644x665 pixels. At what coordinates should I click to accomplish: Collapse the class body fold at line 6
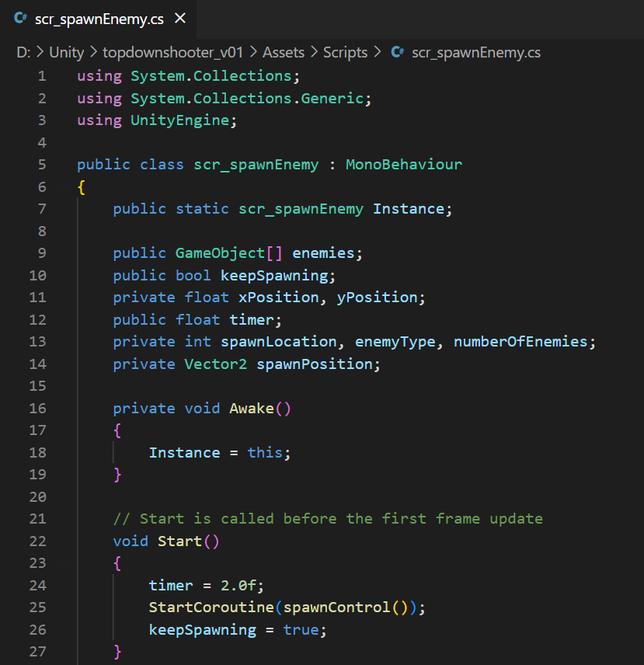[64, 187]
